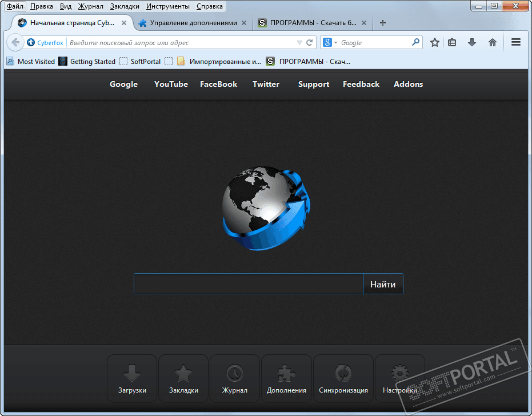Select the Начальная страница Cyberfox tab
This screenshot has height=416, width=532.
[x=72, y=23]
